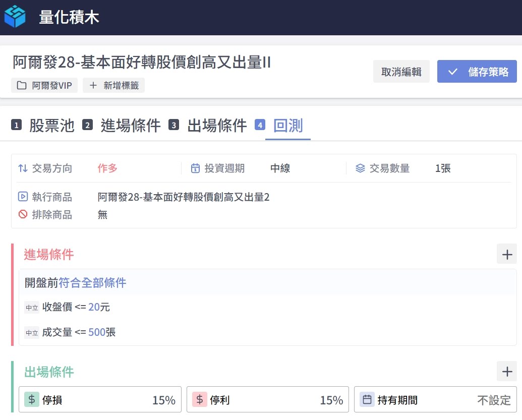Switch to the 出場條件 tab
This screenshot has height=420, width=522.
216,125
